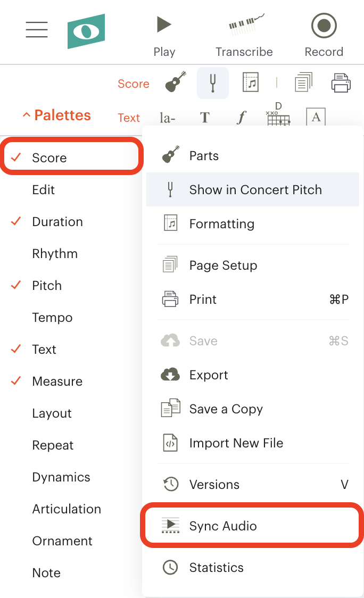Open the Transcribe keyboard tool
This screenshot has height=598, width=364.
[x=246, y=24]
